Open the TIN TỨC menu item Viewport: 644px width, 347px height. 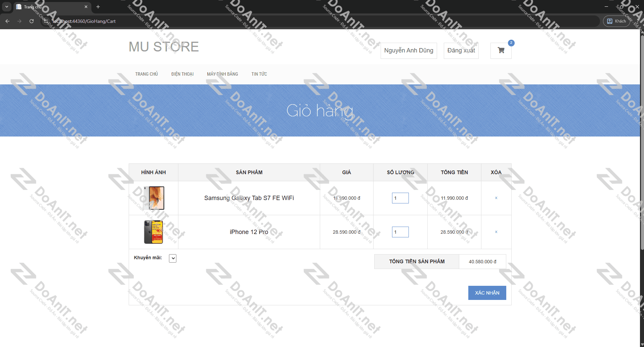259,74
